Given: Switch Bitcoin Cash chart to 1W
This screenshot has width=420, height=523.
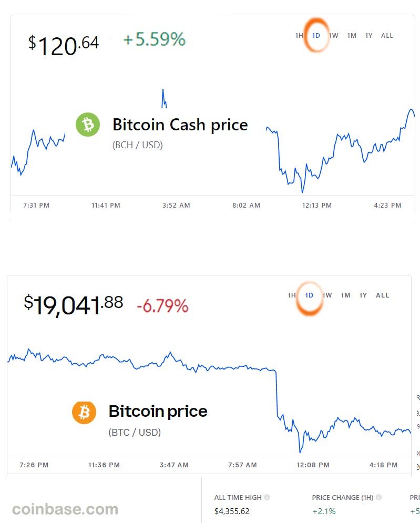Looking at the screenshot, I should 334,36.
